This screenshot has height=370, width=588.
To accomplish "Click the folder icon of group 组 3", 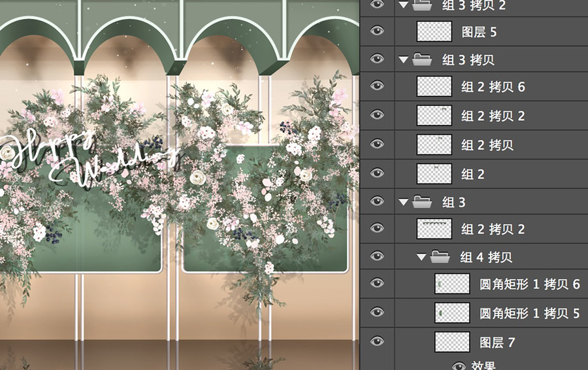I will tap(422, 201).
